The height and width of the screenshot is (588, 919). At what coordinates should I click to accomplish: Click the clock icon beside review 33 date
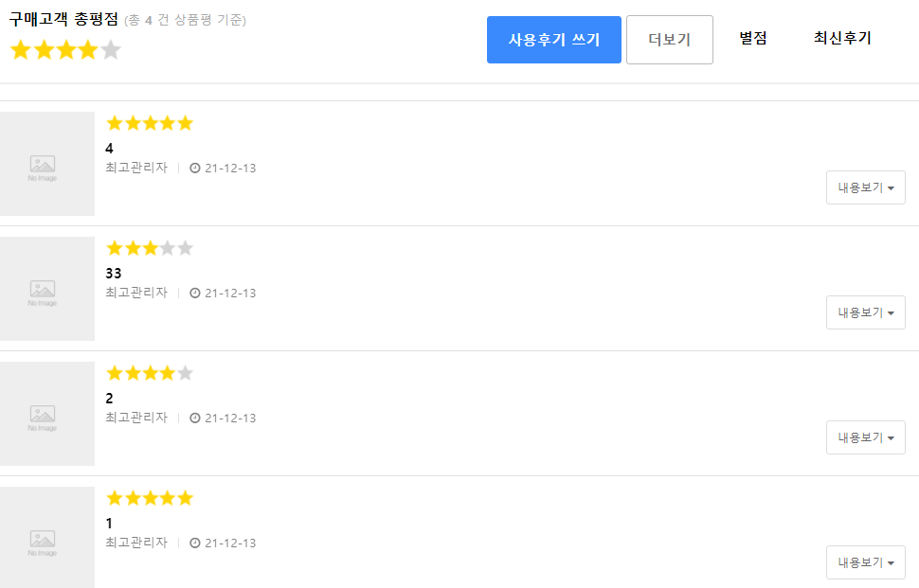pos(195,294)
